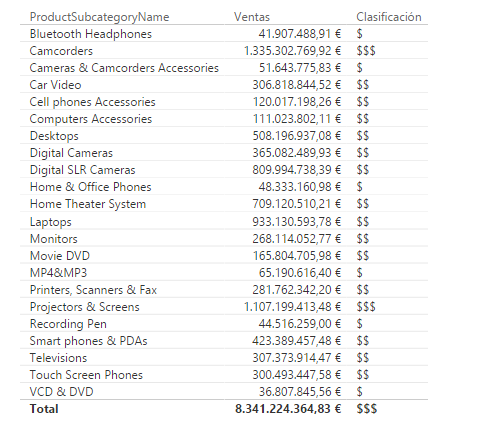This screenshot has height=432, width=500.
Task: Sort by the ProductSubcategoryName column header
Action: 99,17
